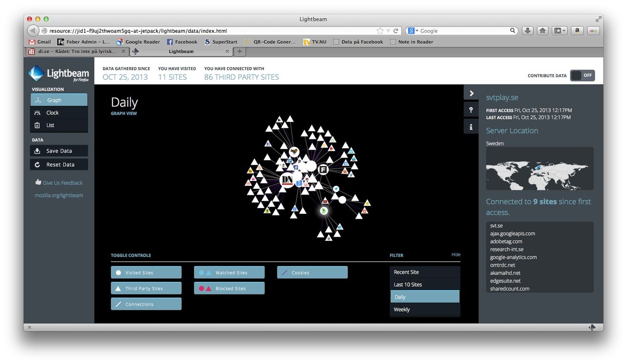Click the Save Data button
The width and height of the screenshot is (627, 364).
[x=59, y=151]
